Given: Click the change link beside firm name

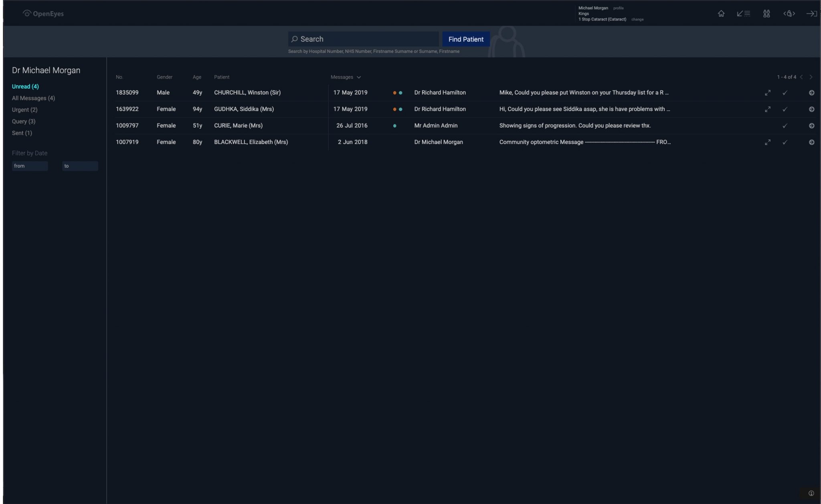Looking at the screenshot, I should (x=637, y=20).
